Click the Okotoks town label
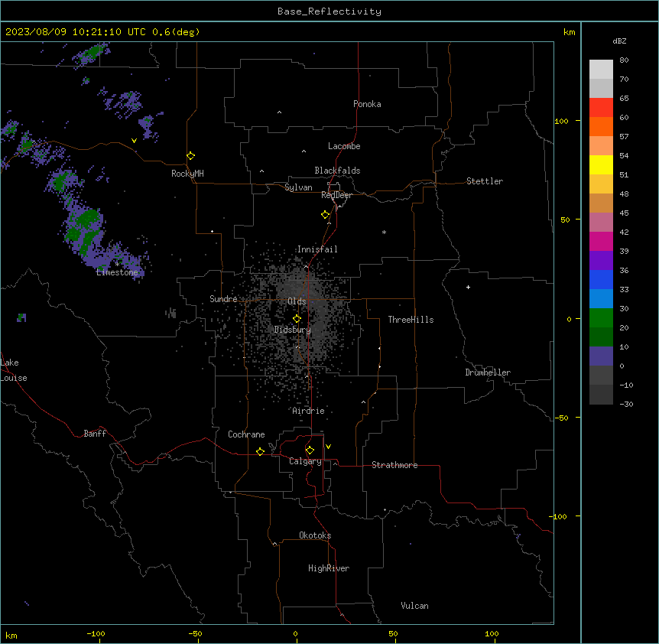This screenshot has width=659, height=644. (315, 535)
